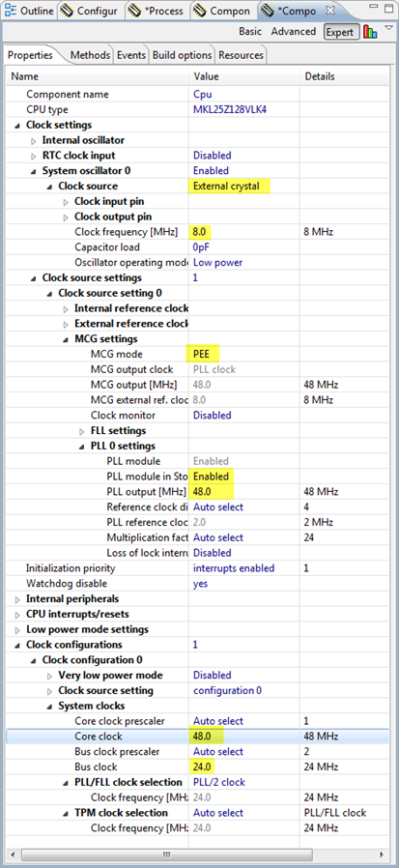Collapse the PLL 0 settings node

pos(82,447)
